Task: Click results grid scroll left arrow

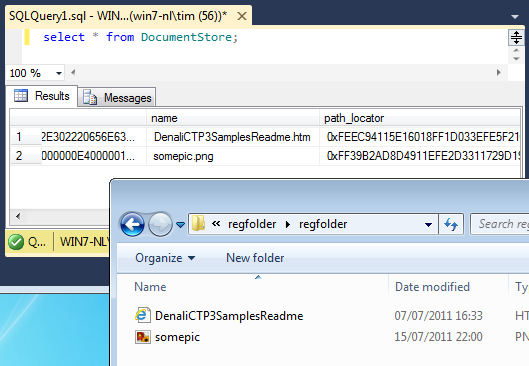Action: pyautogui.click(x=18, y=216)
